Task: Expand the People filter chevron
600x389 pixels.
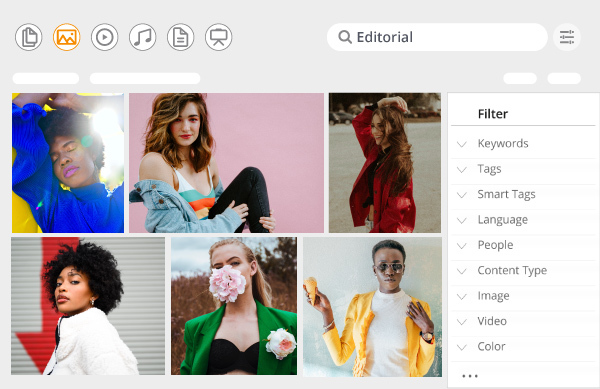Action: 462,246
